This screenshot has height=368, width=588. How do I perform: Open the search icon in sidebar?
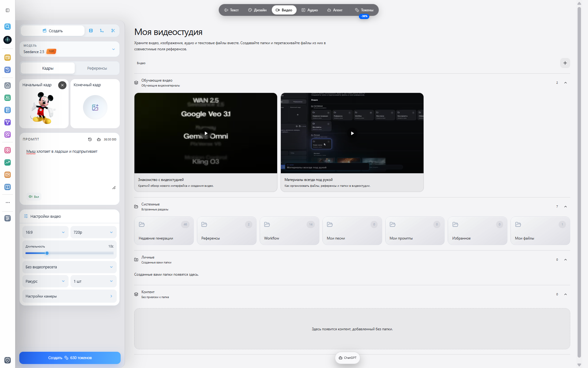pyautogui.click(x=8, y=27)
